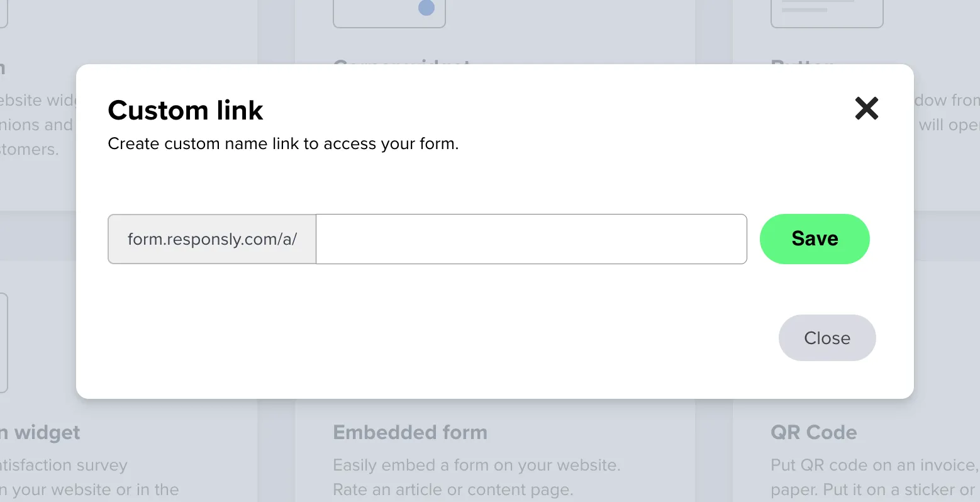Click the rounded preview box above Corner widget

click(389, 13)
